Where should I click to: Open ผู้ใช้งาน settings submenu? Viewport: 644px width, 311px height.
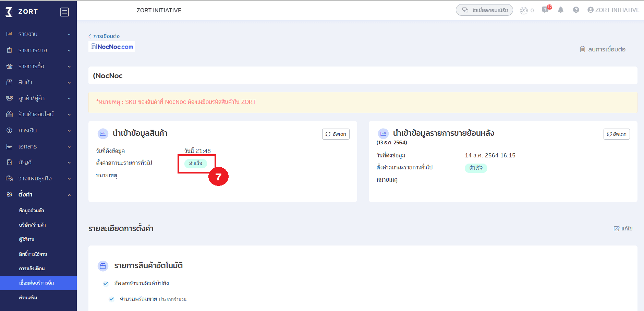(x=27, y=239)
